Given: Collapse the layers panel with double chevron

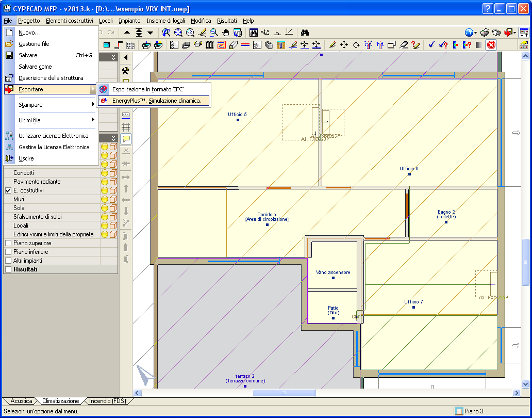Looking at the screenshot, I should tap(113, 138).
